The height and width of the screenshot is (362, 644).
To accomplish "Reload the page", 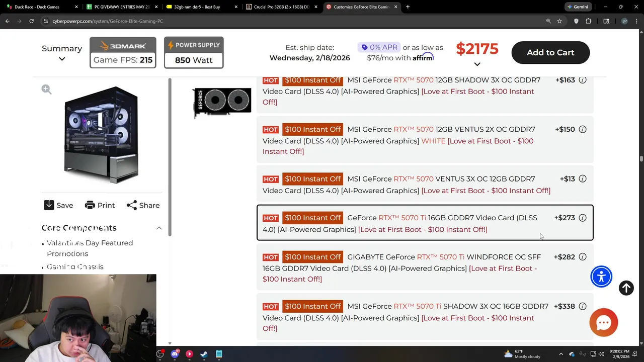I will 31,21.
